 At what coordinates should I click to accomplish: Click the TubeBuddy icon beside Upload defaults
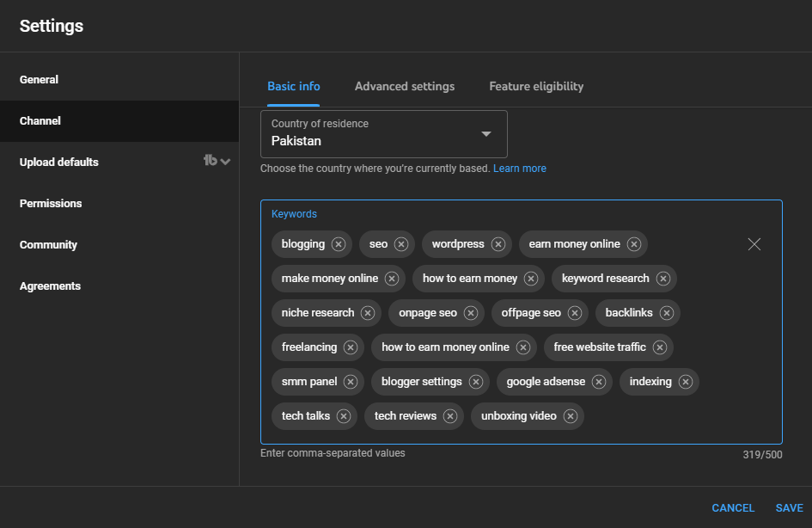(x=210, y=161)
